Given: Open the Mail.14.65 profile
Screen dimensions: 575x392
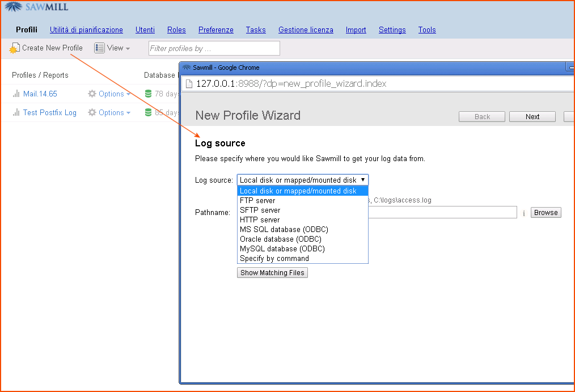Looking at the screenshot, I should (40, 94).
